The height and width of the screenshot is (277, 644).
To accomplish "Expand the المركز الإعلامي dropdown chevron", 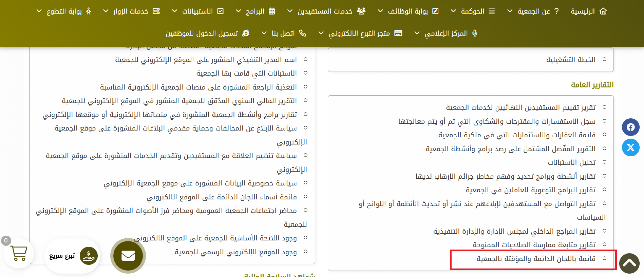I will [417, 33].
